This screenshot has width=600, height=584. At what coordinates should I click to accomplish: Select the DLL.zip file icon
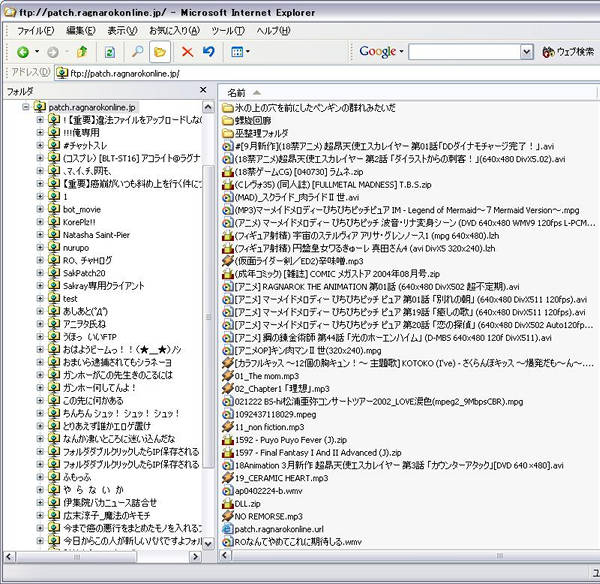click(x=228, y=504)
